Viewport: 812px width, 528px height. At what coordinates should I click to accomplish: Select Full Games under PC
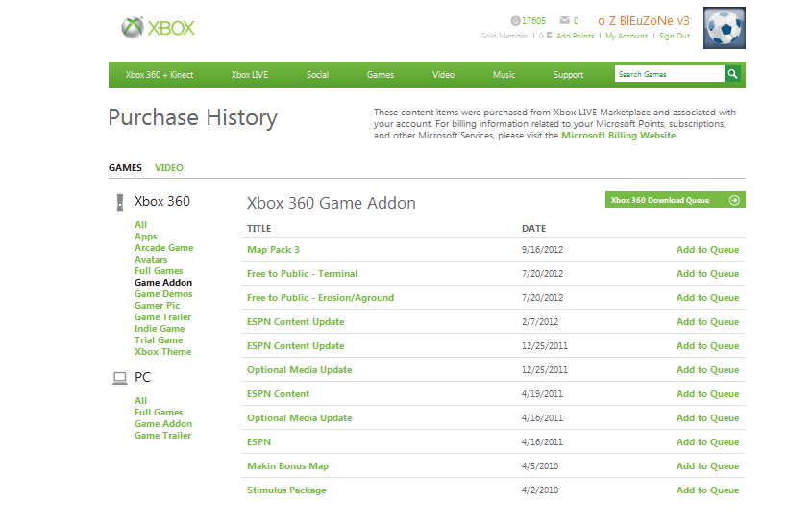pyautogui.click(x=159, y=413)
